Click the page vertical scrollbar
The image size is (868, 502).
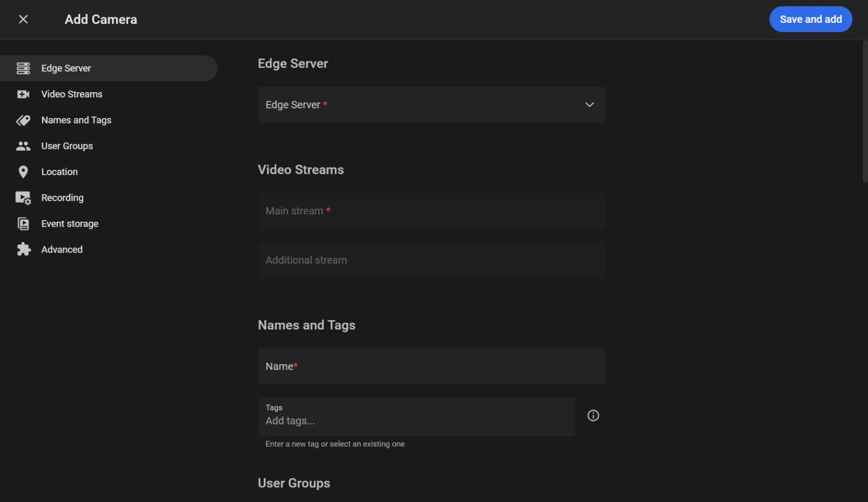(x=865, y=111)
